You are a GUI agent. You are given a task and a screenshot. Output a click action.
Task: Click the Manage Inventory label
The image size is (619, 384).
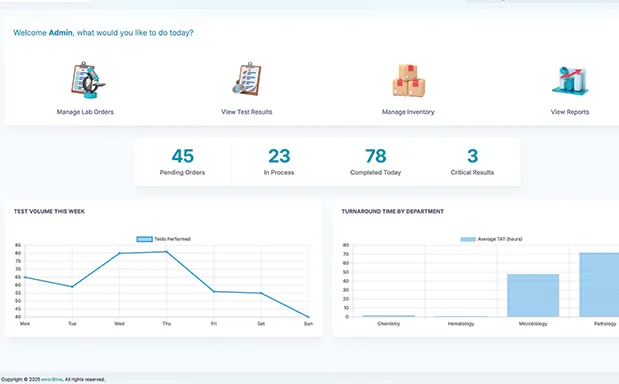pyautogui.click(x=408, y=112)
